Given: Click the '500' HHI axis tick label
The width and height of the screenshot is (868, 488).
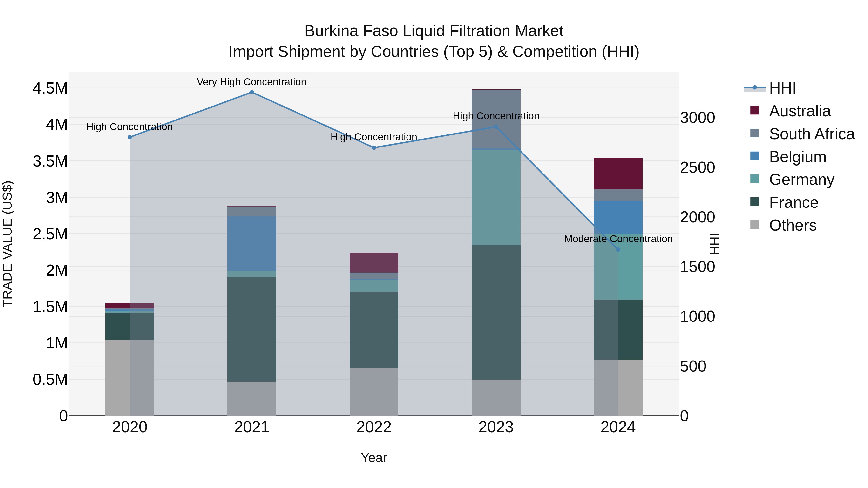Looking at the screenshot, I should (x=693, y=366).
